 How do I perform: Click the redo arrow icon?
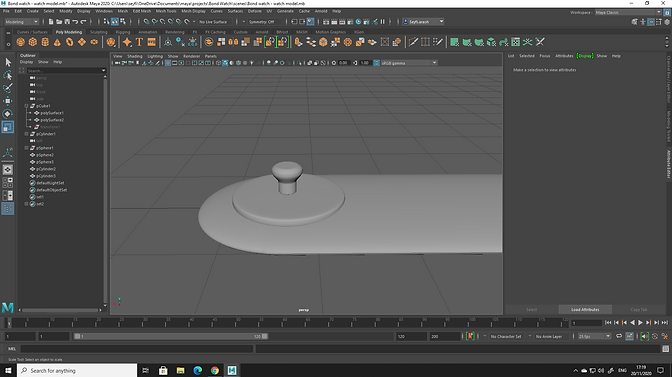pos(84,21)
